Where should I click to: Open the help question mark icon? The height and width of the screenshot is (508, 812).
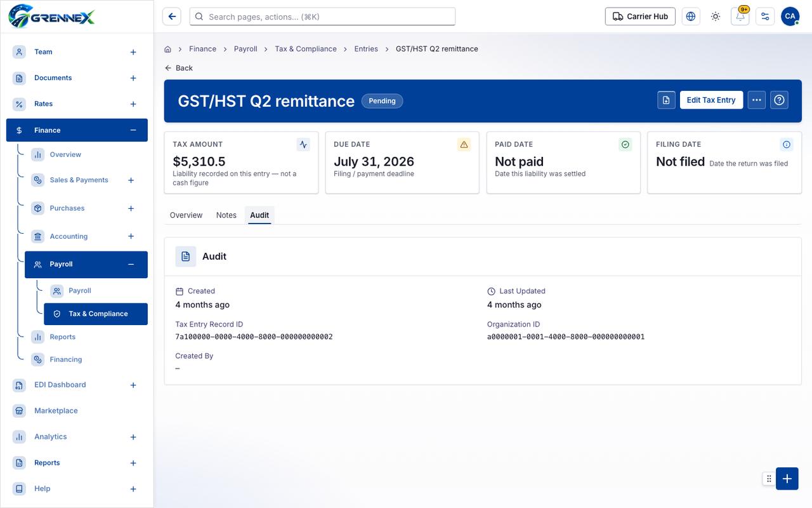tap(780, 100)
